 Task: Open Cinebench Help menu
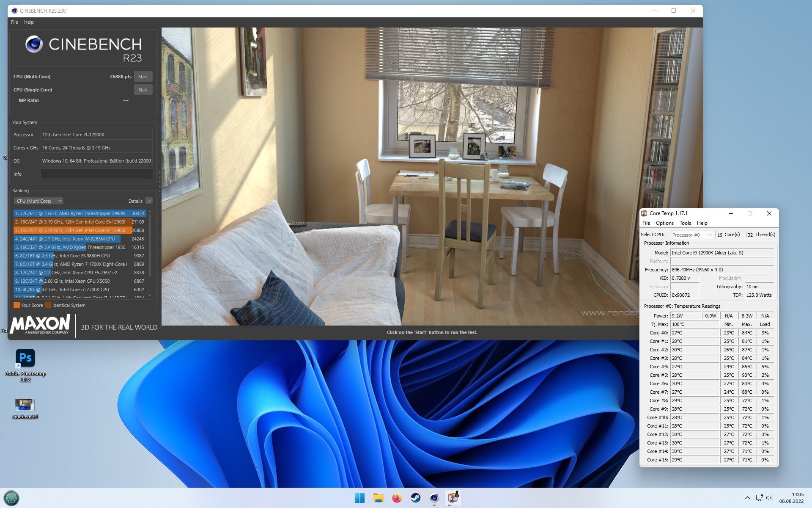29,22
